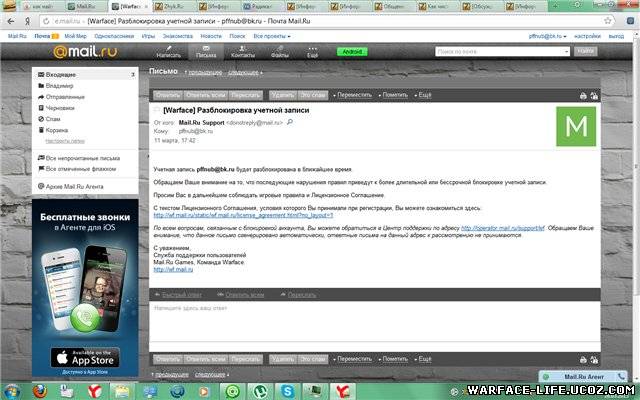Go to следующее letter at top
640x400 pixels.
coord(244,72)
